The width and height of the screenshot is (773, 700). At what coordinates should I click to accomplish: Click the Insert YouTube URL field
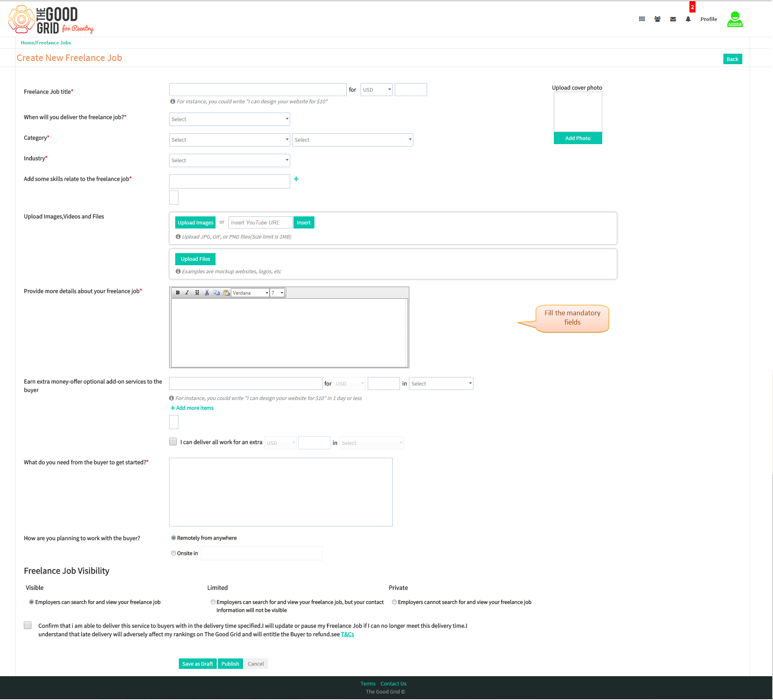coord(260,222)
